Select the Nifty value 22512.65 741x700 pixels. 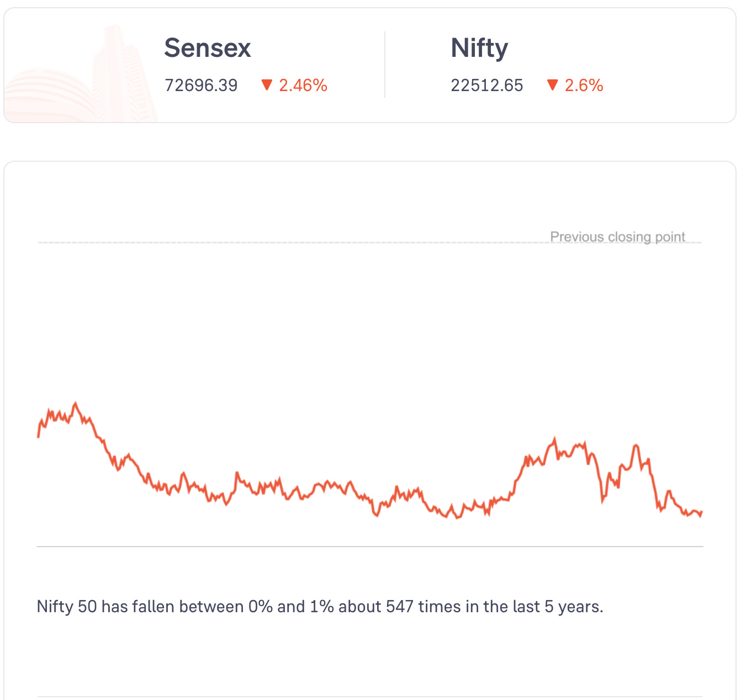tap(486, 86)
